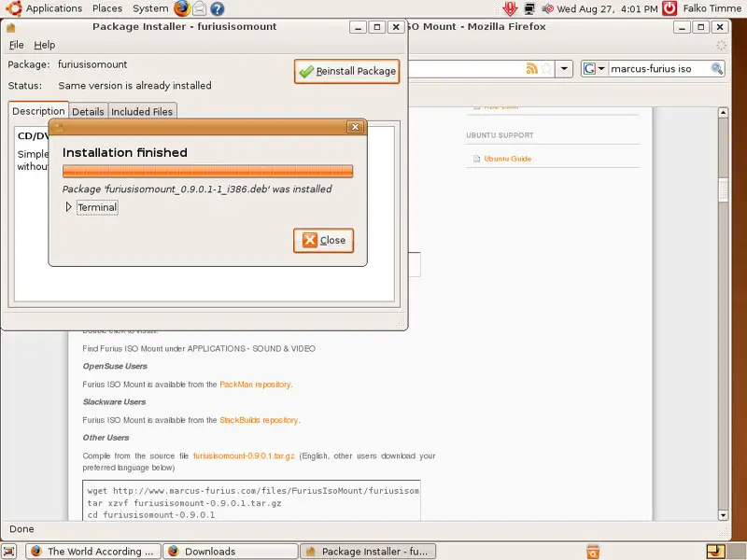Open the System menu
747x560 pixels.
pyautogui.click(x=150, y=8)
